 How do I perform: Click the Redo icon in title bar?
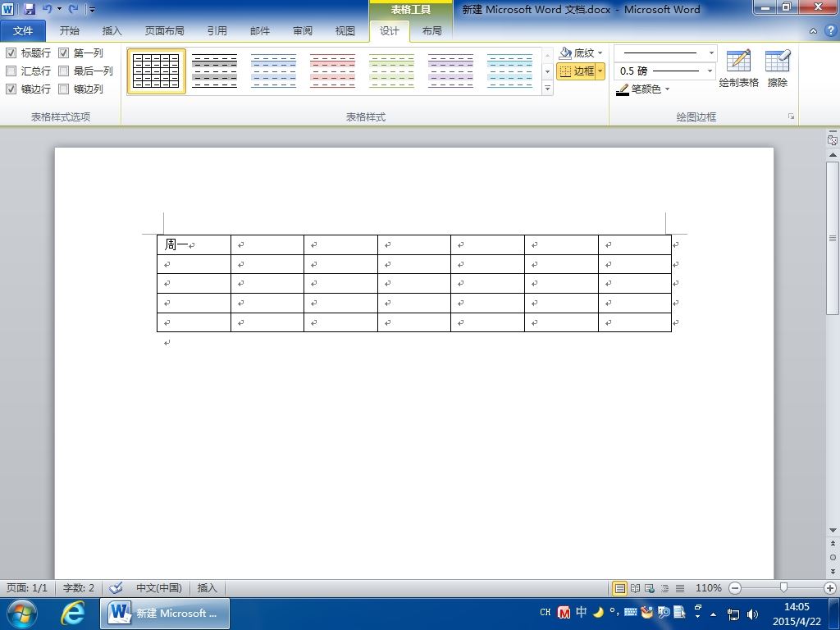pyautogui.click(x=74, y=9)
